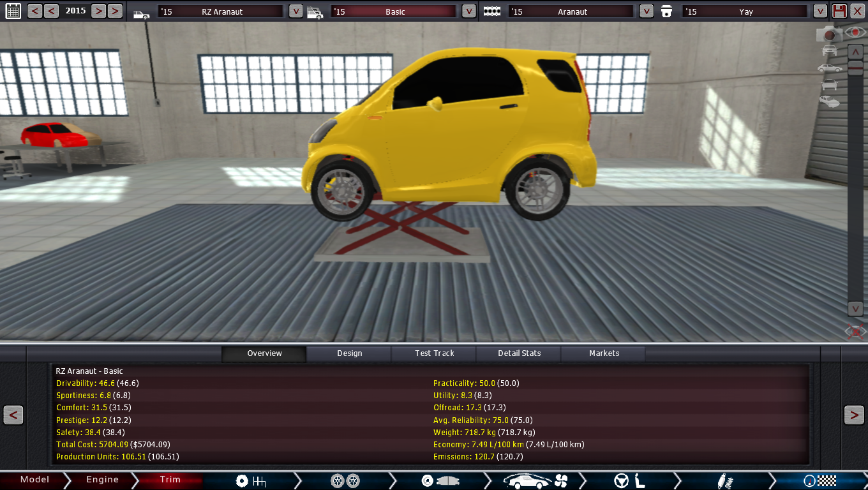Screen dimensions: 868x490
Task: Expand the Yay engine variant dropdown
Action: (820, 11)
